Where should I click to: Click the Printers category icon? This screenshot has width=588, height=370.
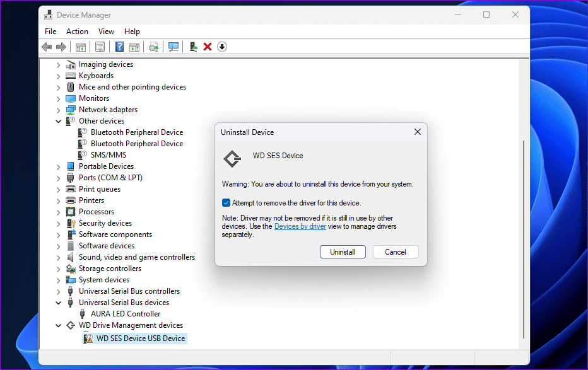71,200
